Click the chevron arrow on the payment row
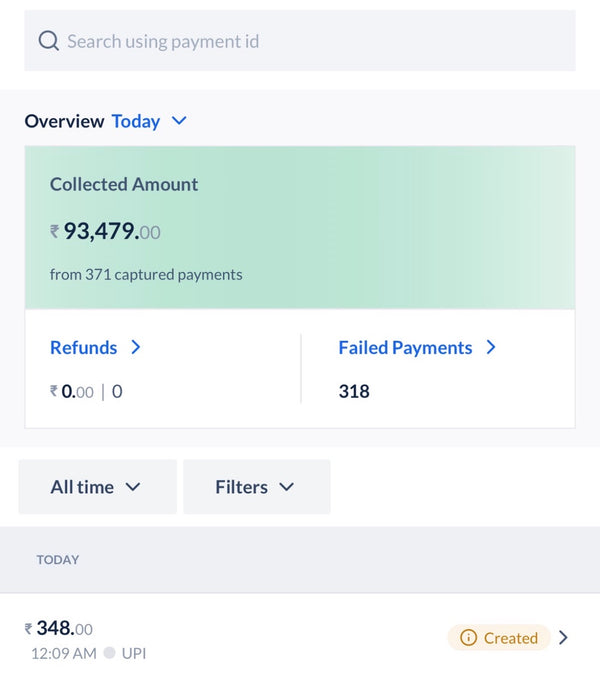This screenshot has width=600, height=685. pos(563,638)
